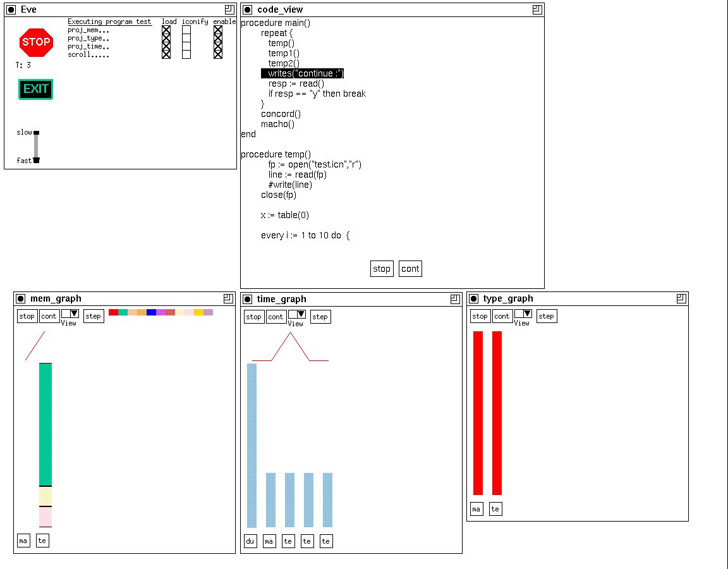Click the mem_graph window menu button

tap(21, 299)
